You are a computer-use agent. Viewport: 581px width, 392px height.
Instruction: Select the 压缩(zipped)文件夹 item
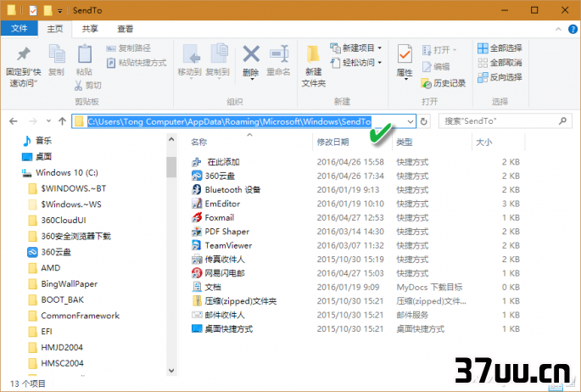234,301
